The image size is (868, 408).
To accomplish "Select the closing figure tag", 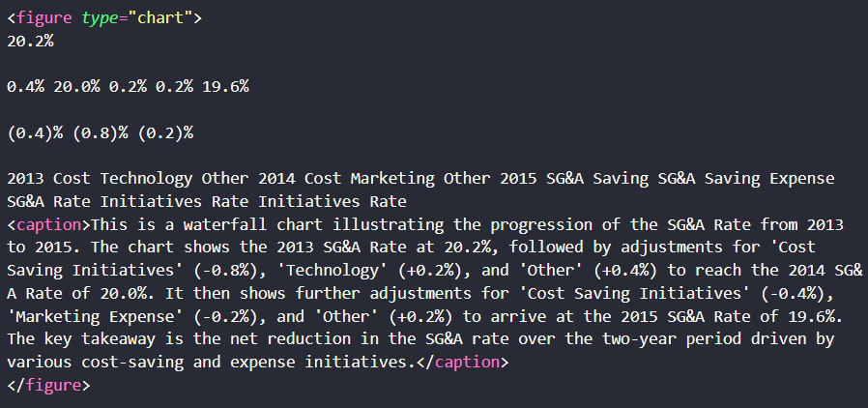I will [48, 386].
